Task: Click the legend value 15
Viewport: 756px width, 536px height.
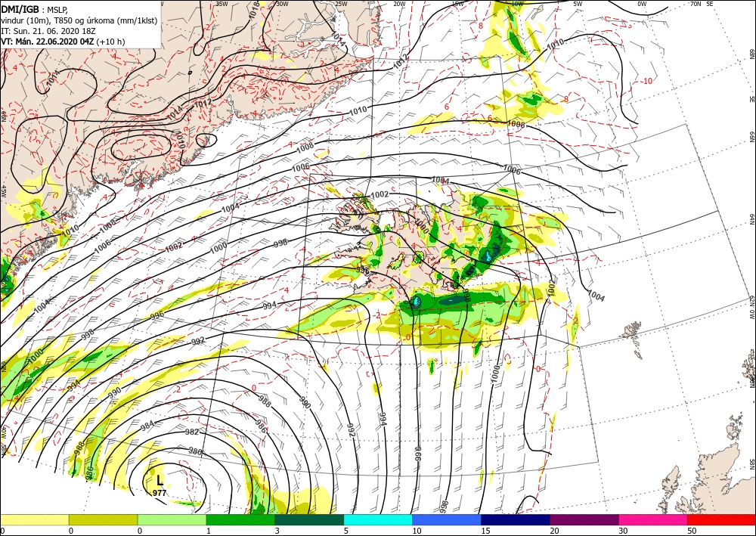Action: coord(485,531)
